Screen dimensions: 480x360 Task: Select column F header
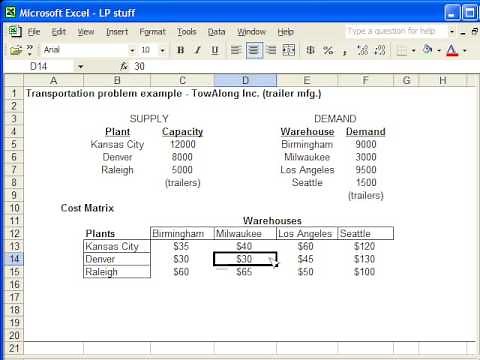pos(365,80)
